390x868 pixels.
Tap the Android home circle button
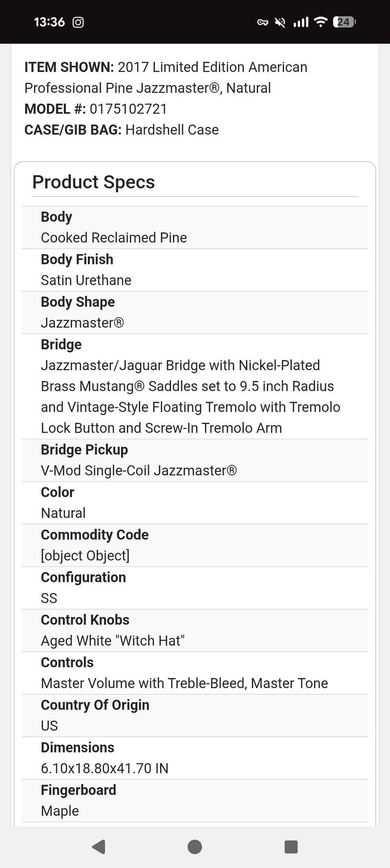(195, 847)
